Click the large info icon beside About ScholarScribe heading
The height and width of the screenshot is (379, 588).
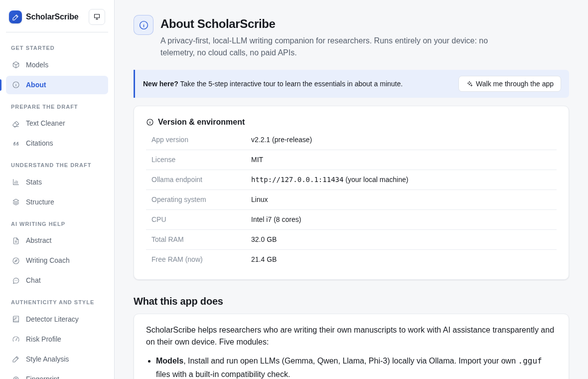click(x=144, y=25)
